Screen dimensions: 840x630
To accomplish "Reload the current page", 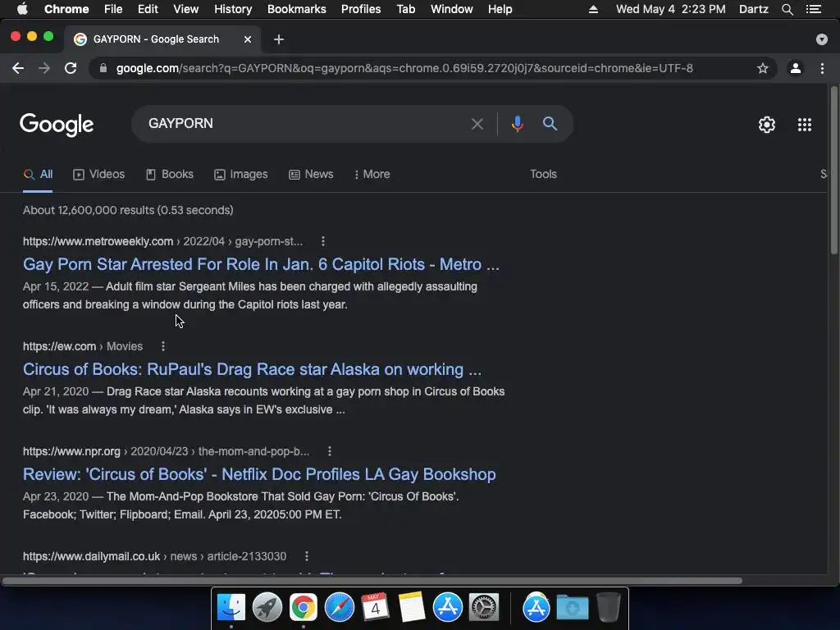I will pyautogui.click(x=71, y=68).
